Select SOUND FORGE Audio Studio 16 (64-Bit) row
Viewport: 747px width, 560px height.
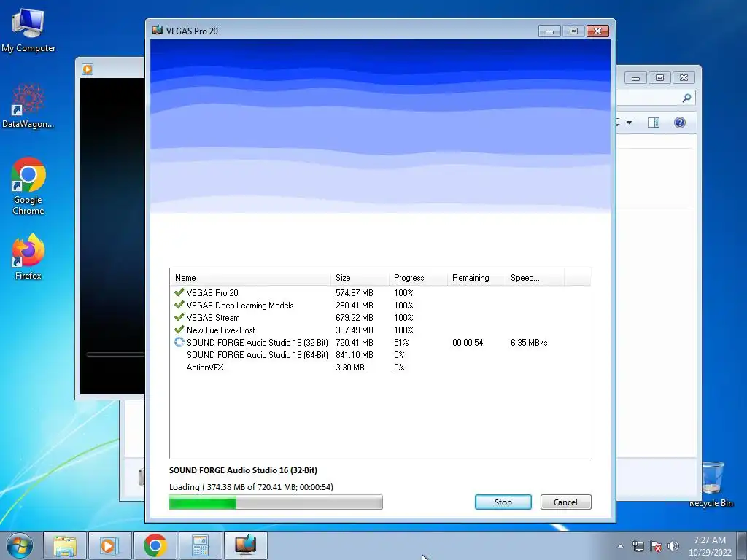[380, 355]
